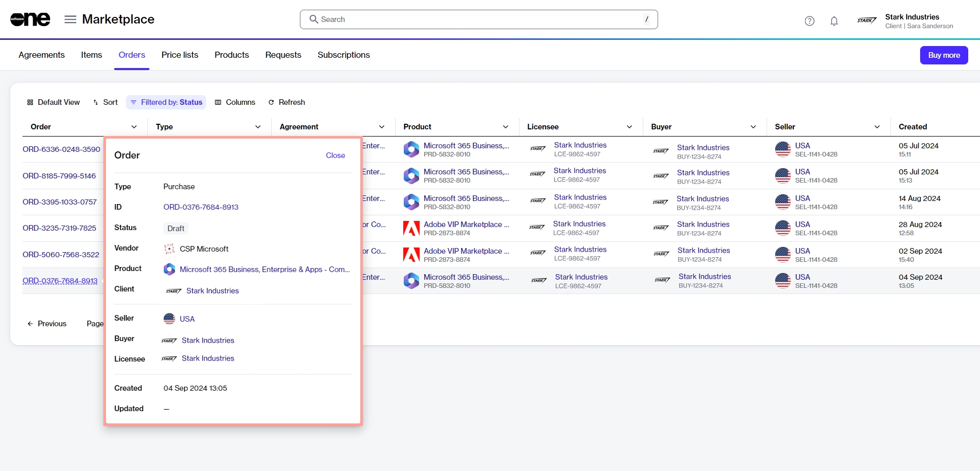Click the Buy more button
The height and width of the screenshot is (471, 980).
[x=944, y=55]
